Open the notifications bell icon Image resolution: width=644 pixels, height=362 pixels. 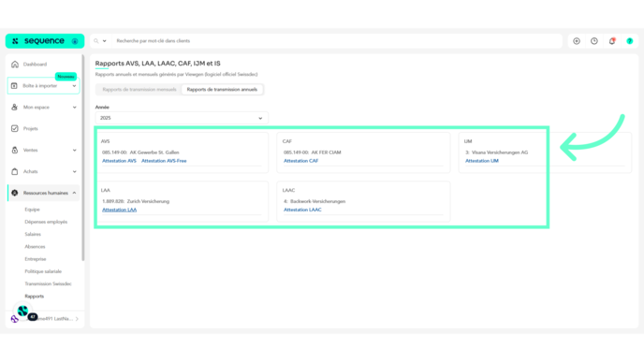(x=612, y=41)
